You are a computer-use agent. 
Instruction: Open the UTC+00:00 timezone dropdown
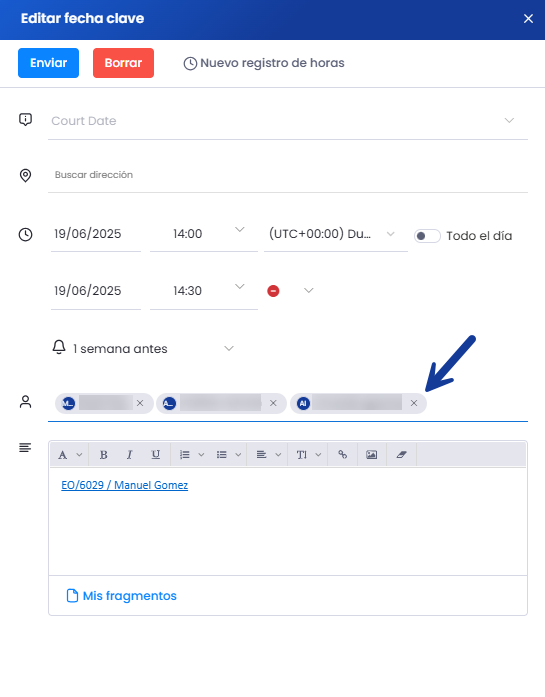pos(336,234)
